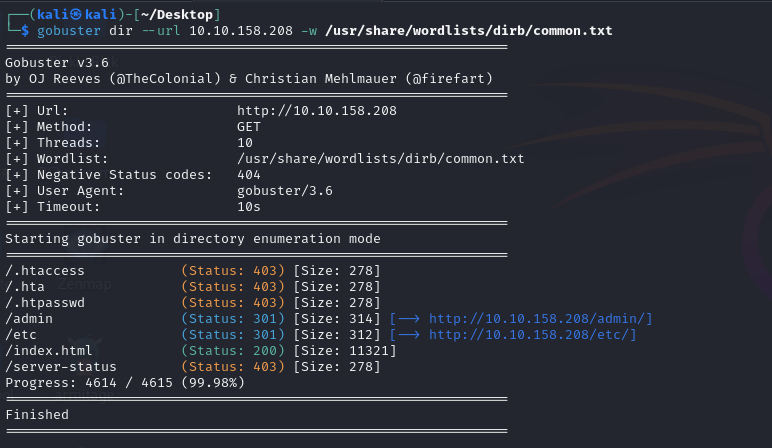This screenshot has height=448, width=772.
Task: Click the wordlist path in the typed command
Action: click(x=469, y=31)
